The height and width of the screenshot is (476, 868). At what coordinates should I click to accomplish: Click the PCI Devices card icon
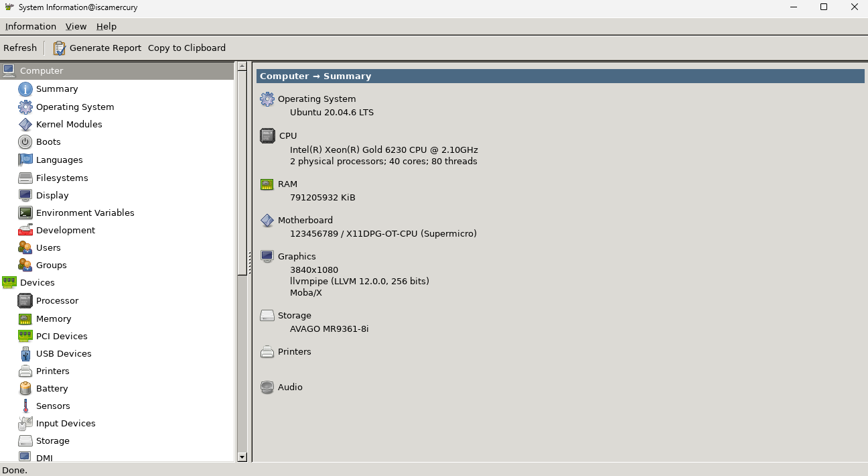(x=25, y=336)
